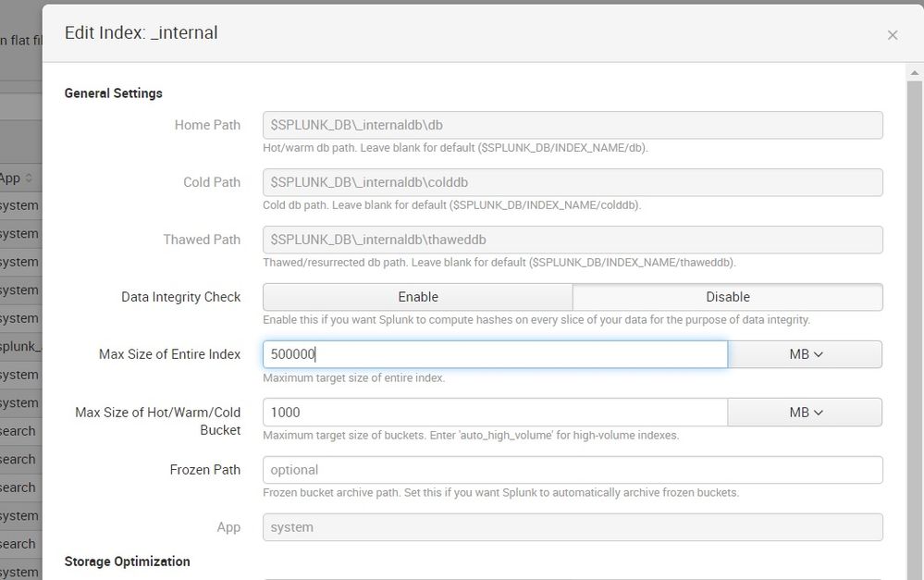This screenshot has height=580, width=924.
Task: Click the auto_high_volume hint text
Action: tap(471, 435)
